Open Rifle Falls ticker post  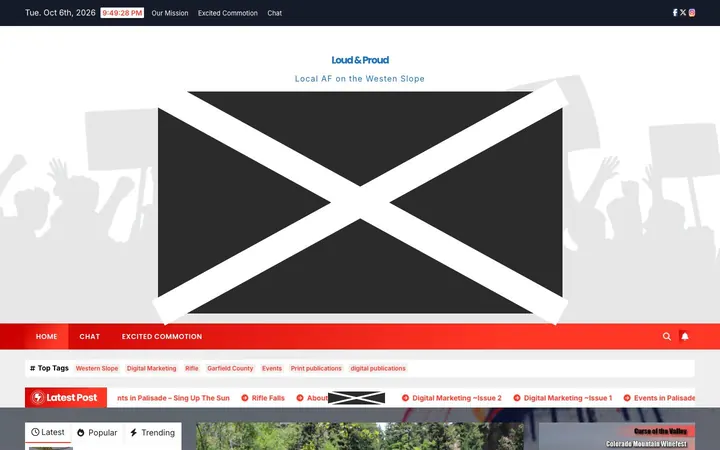coord(268,398)
